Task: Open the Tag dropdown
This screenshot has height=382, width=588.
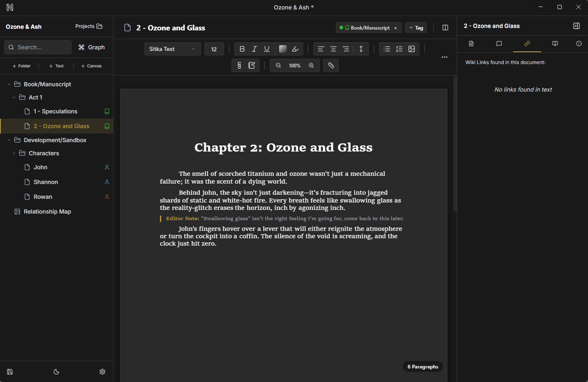Action: point(416,28)
